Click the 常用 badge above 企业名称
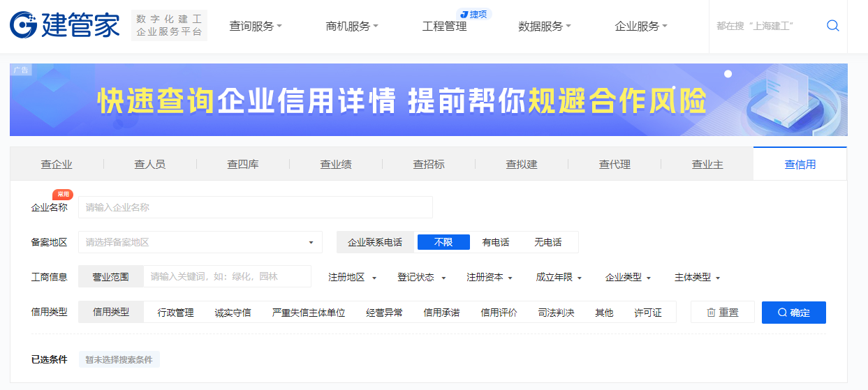Image resolution: width=868 pixels, height=390 pixels. pyautogui.click(x=63, y=195)
